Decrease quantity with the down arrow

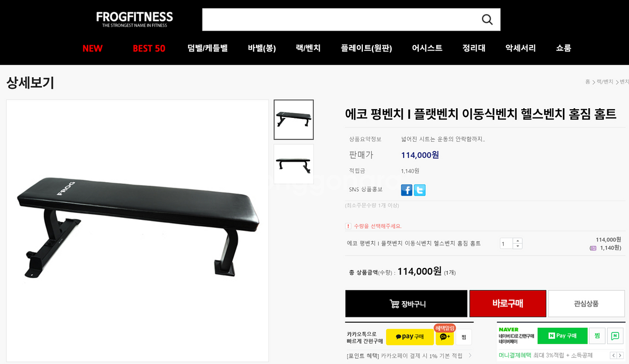coord(517,246)
